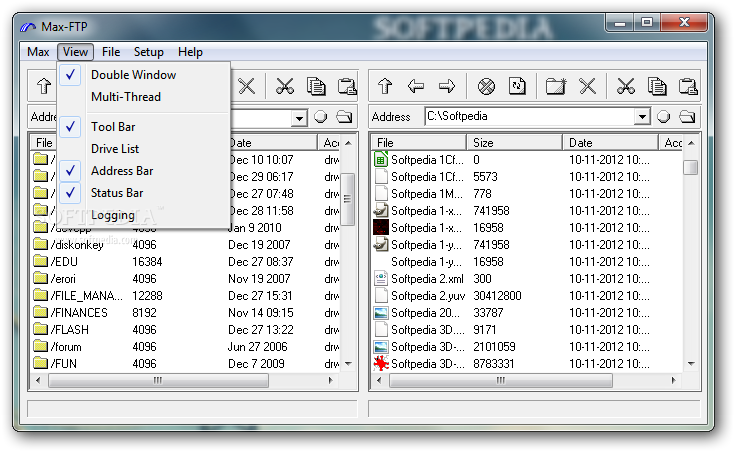Expand the C:\Softpedia address dropdown arrow
The image size is (735, 452).
click(642, 117)
